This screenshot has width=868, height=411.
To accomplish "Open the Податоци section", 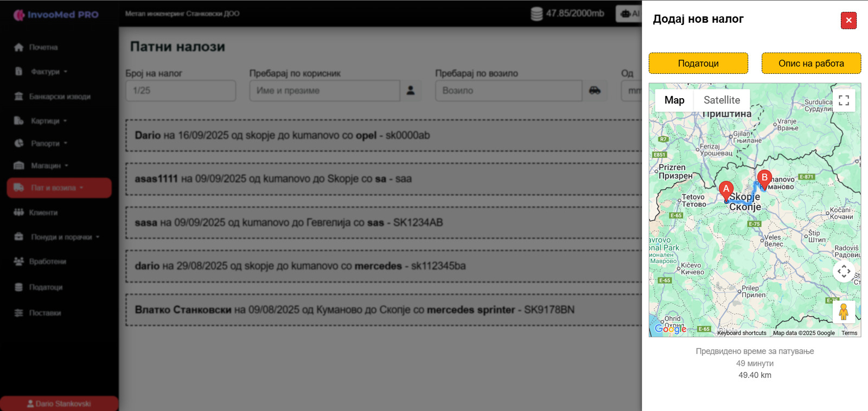I will pyautogui.click(x=698, y=63).
